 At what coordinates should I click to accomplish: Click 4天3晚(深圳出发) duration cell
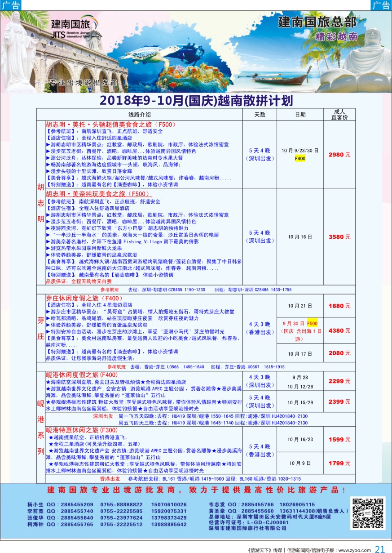(x=260, y=381)
